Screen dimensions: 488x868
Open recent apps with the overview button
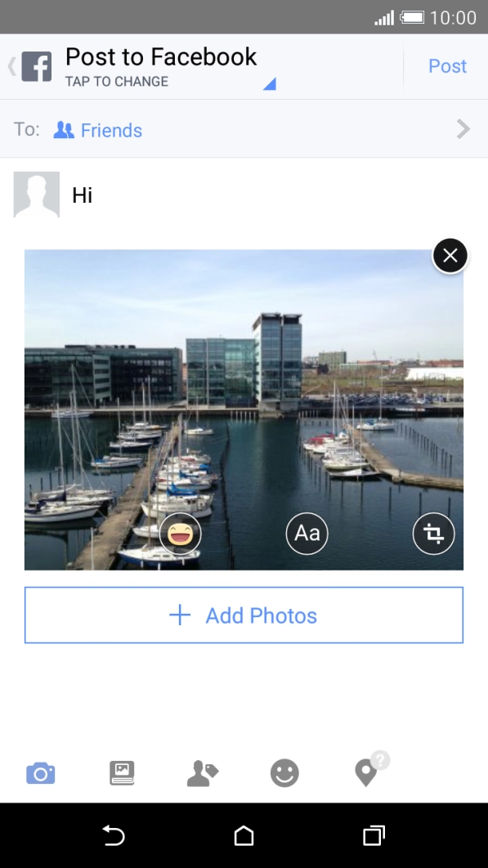pos(373,835)
